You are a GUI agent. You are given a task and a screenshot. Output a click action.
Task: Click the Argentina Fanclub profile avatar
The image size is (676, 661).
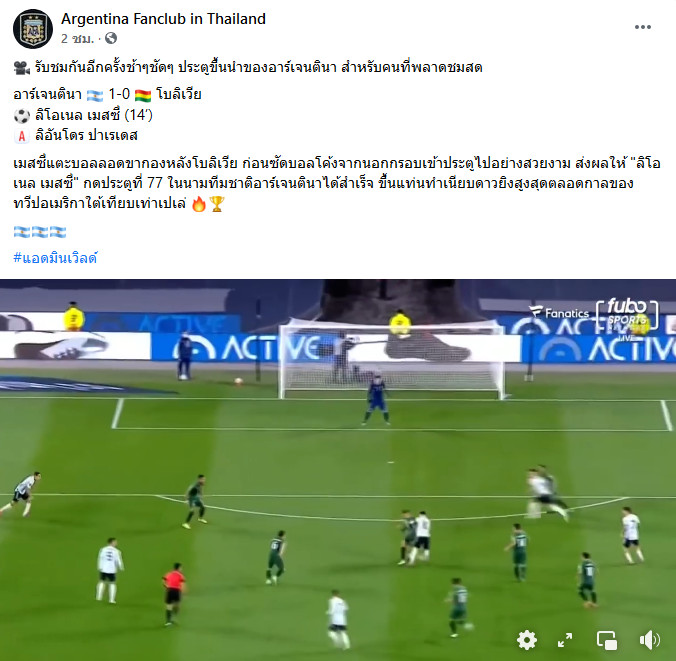pyautogui.click(x=33, y=28)
